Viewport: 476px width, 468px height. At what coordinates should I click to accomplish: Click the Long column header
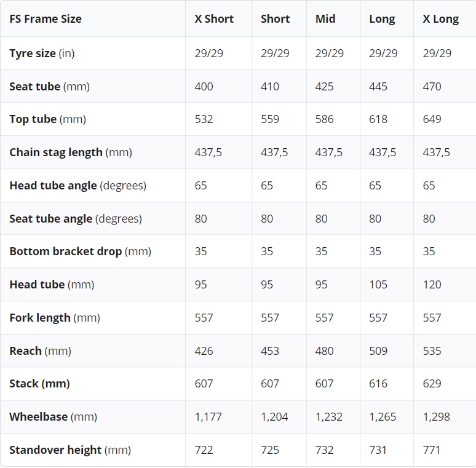(382, 19)
